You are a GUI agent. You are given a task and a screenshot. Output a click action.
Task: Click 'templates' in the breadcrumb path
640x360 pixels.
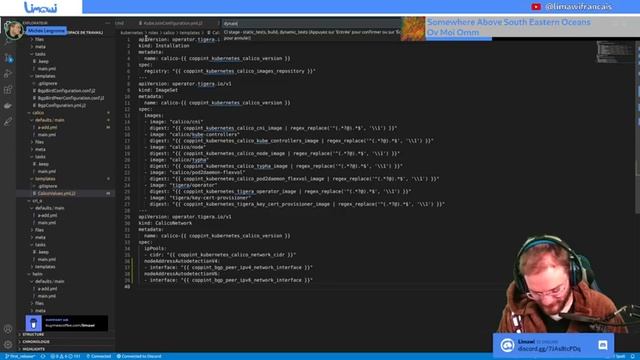tap(190, 33)
